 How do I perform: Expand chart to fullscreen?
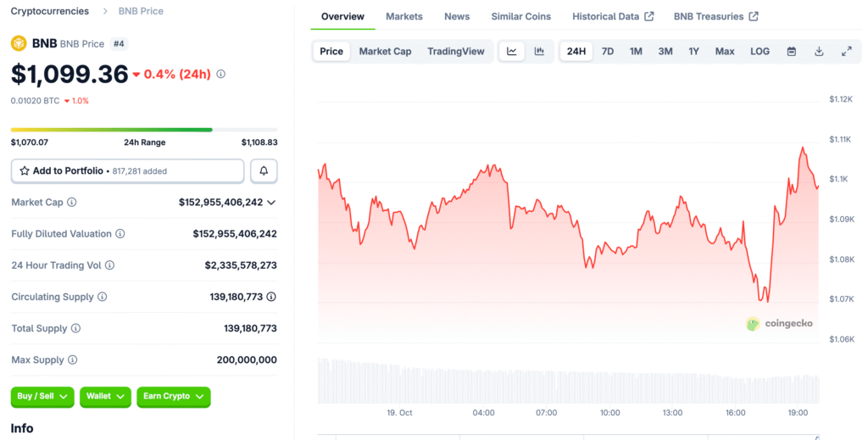(x=846, y=52)
